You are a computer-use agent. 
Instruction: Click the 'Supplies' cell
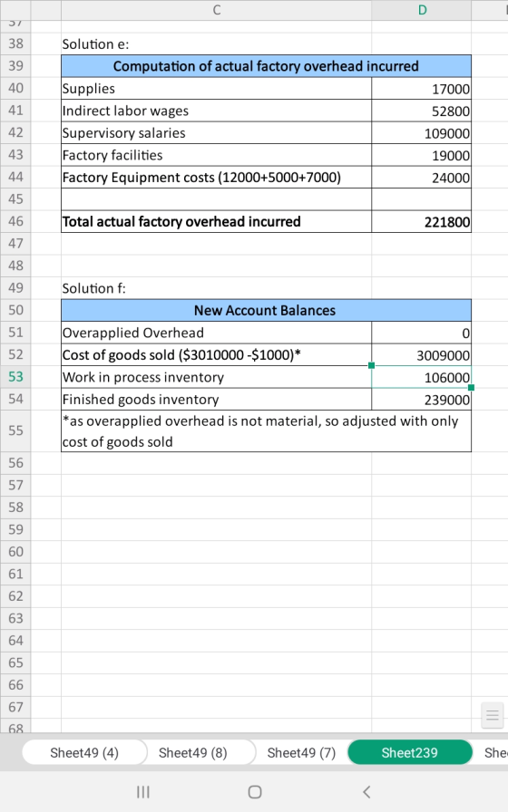coord(216,89)
